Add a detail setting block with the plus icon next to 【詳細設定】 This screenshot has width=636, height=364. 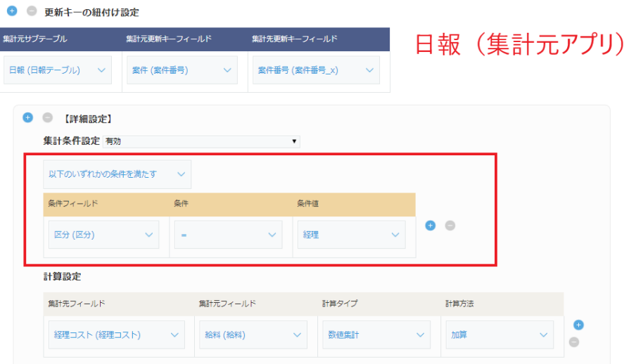click(27, 117)
